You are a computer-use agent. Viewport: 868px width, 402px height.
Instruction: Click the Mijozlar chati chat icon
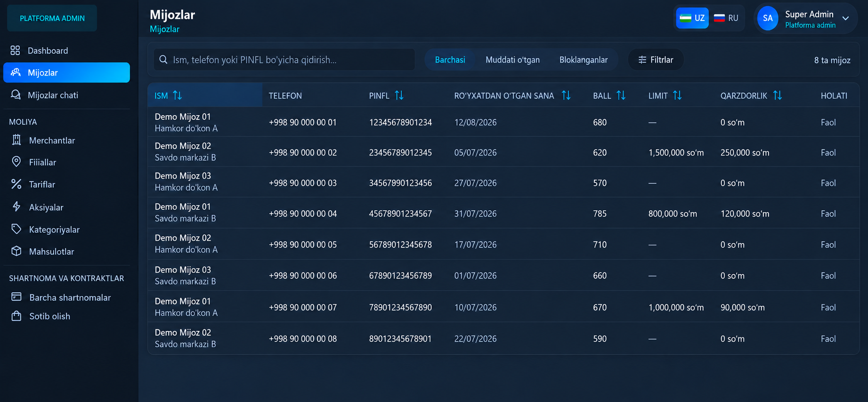(16, 95)
